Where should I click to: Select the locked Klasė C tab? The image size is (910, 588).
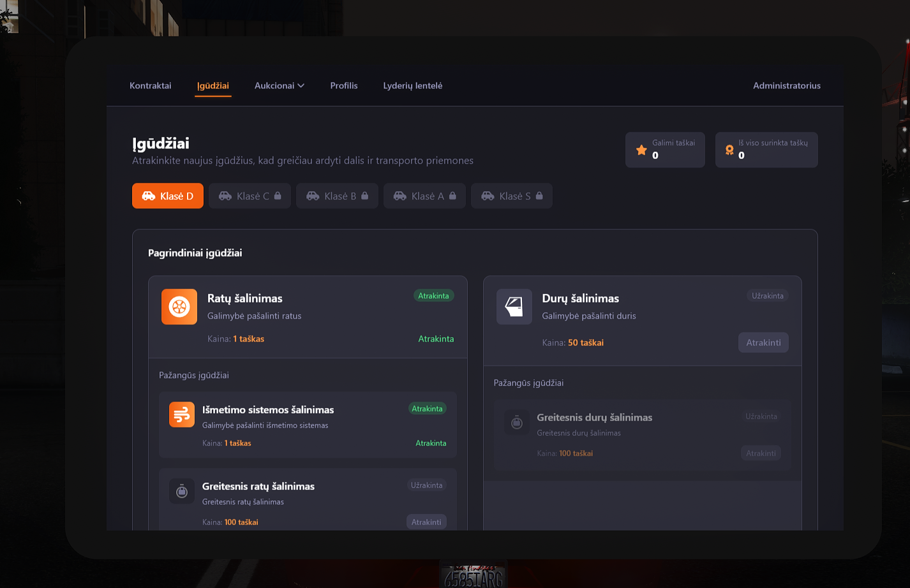[250, 196]
